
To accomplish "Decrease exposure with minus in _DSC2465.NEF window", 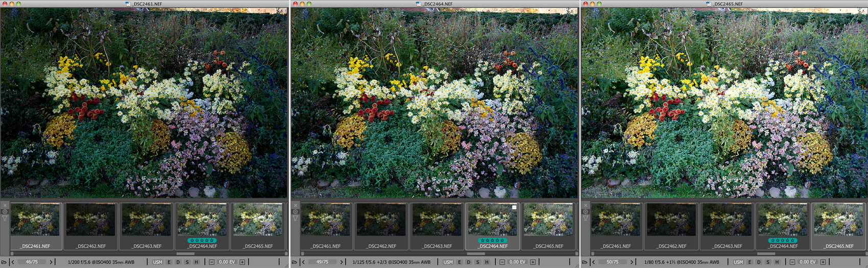I will (792, 262).
